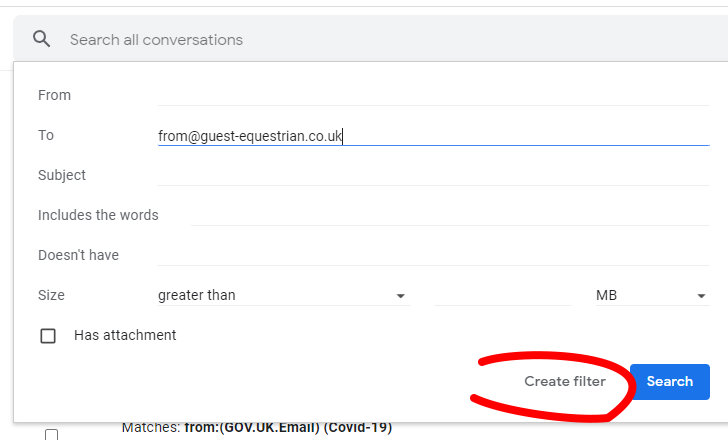Expand the MB unit dropdown
This screenshot has width=728, height=440.
pos(651,295)
